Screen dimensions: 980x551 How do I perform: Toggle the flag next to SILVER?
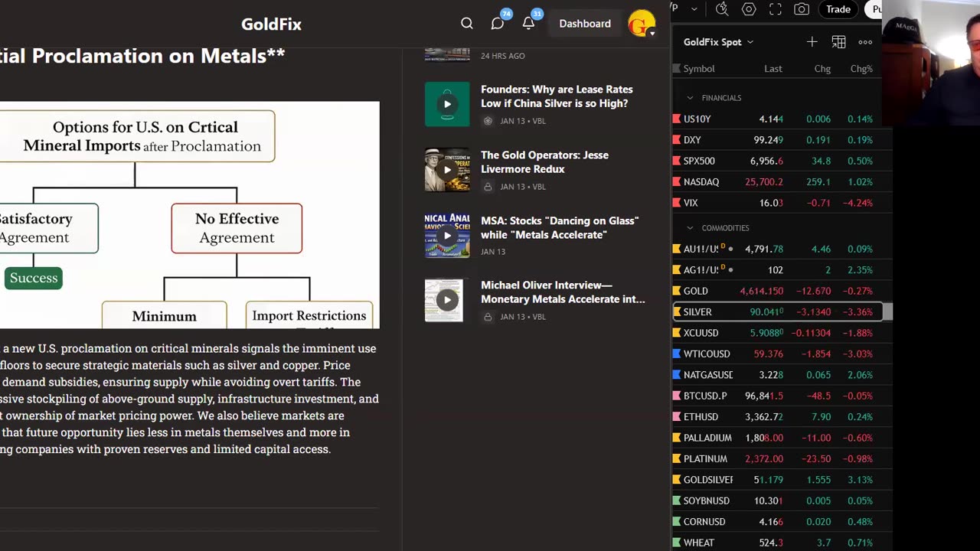point(677,312)
